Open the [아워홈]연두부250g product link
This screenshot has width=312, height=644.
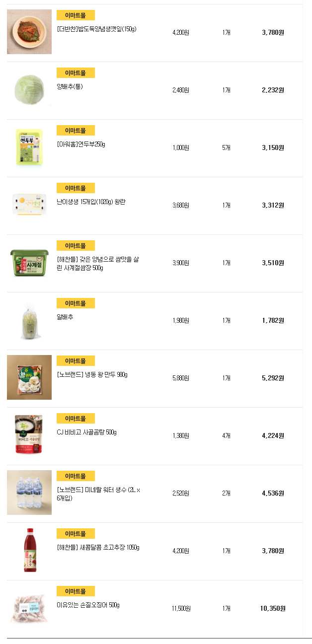click(x=81, y=144)
